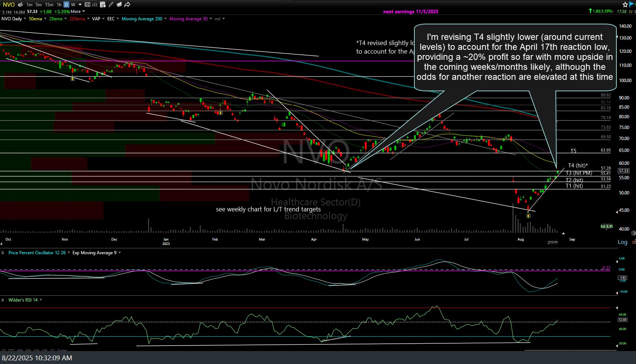Image resolution: width=636 pixels, height=364 pixels.
Task: Click the 130.00 price axis arrow marker
Action: (x=617, y=37)
